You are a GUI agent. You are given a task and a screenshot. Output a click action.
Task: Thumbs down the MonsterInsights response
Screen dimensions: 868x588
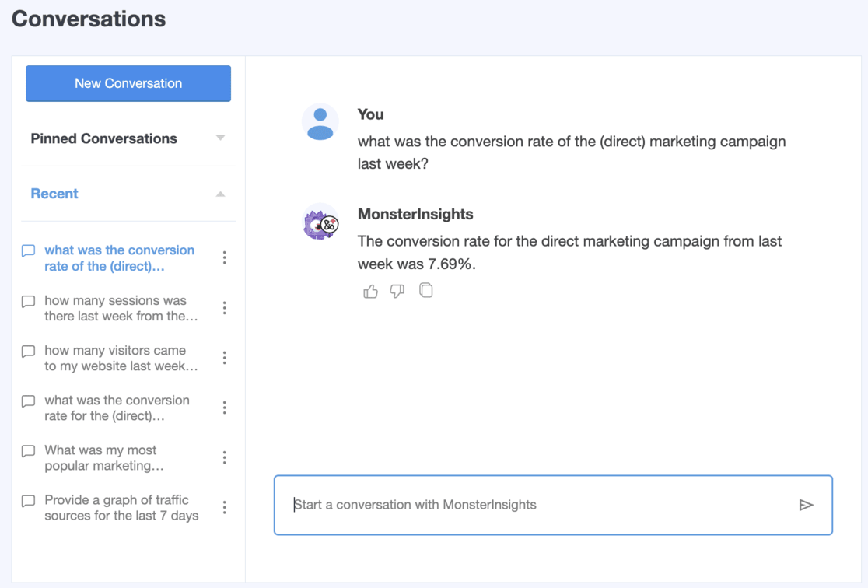pos(397,290)
